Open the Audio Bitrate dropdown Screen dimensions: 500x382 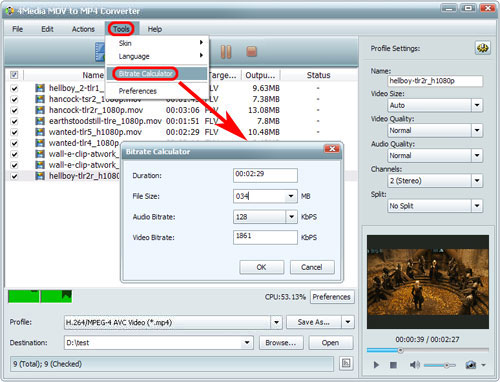(x=291, y=217)
